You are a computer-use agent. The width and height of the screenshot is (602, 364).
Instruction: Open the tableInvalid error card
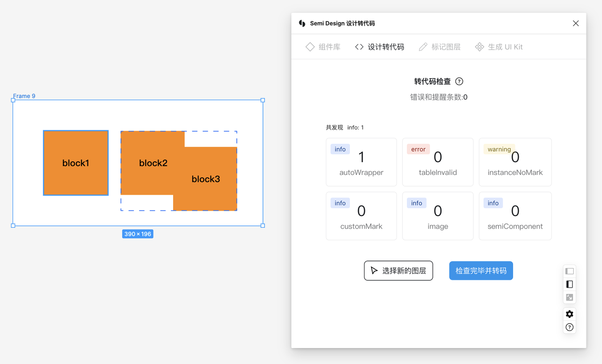click(437, 162)
